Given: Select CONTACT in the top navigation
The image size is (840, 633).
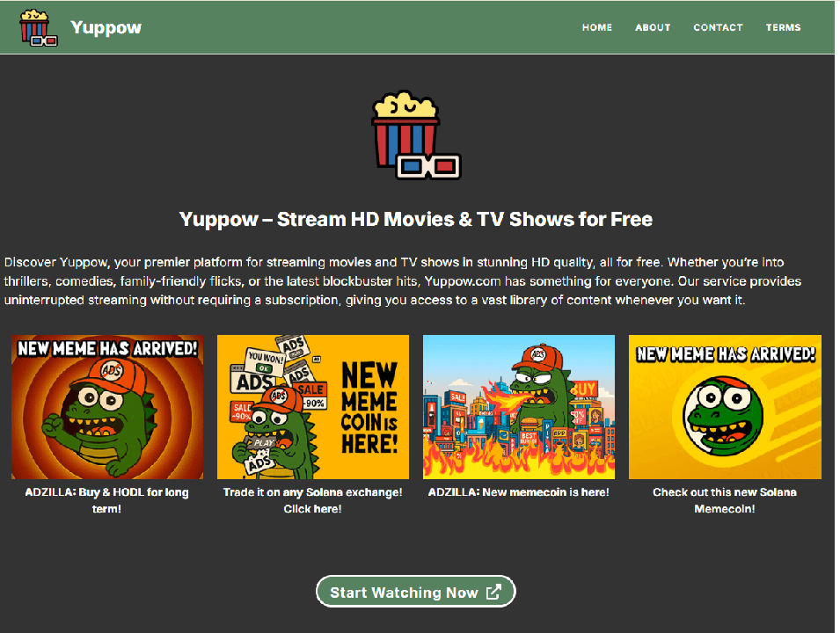Looking at the screenshot, I should [x=718, y=27].
